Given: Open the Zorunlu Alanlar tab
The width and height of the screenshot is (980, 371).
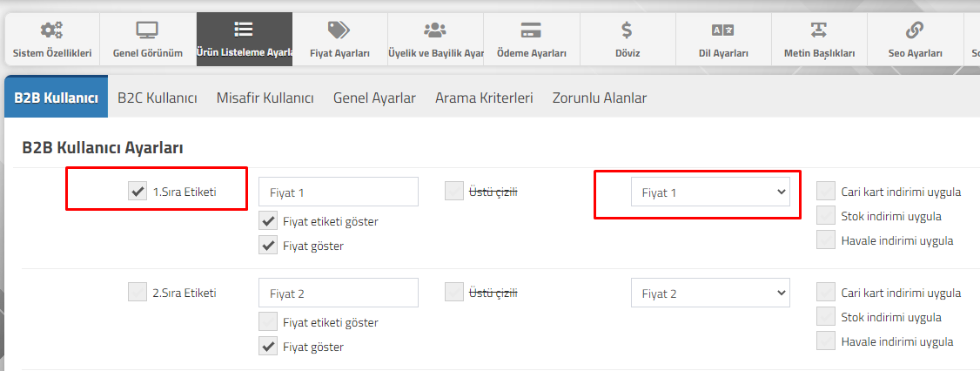Looking at the screenshot, I should (x=600, y=98).
